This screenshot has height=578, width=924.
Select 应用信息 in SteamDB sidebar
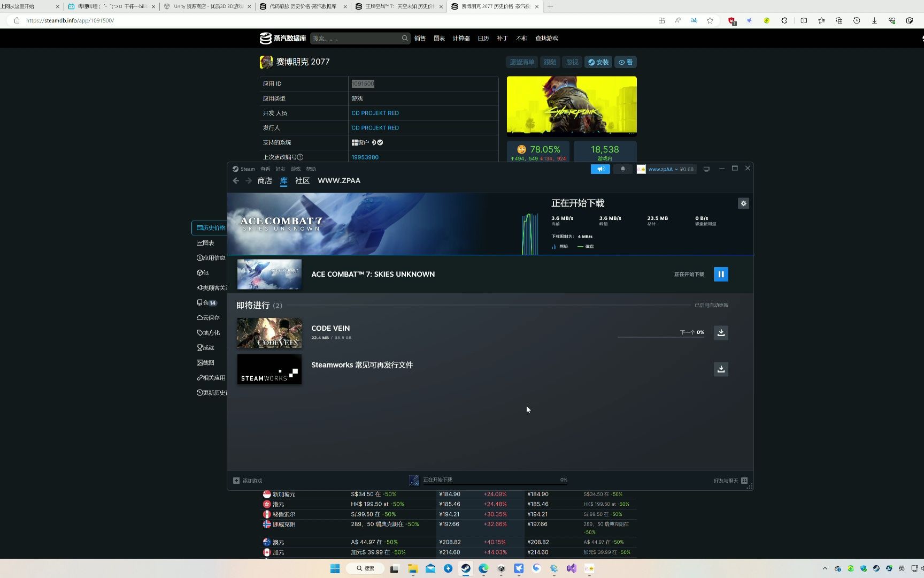tap(211, 258)
